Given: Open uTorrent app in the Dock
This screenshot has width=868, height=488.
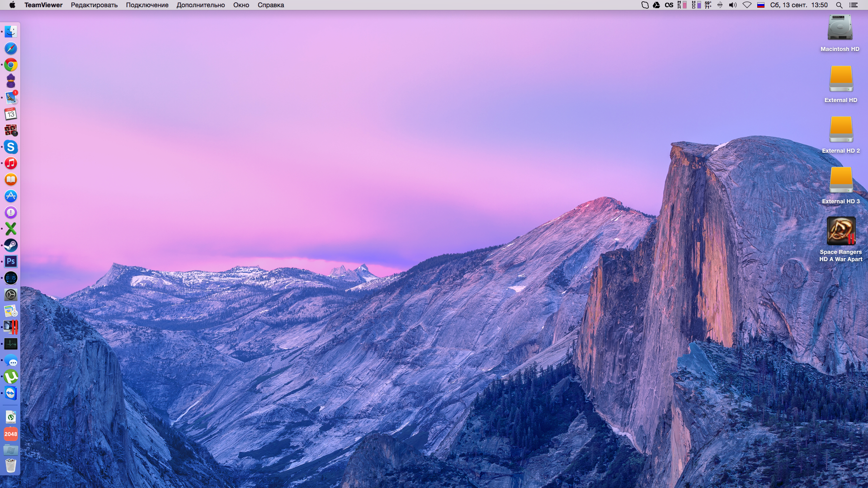Looking at the screenshot, I should coord(11,376).
